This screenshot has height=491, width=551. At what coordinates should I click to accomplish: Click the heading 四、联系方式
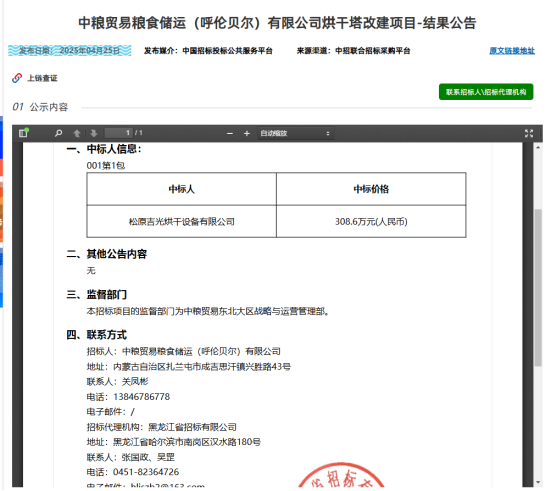pyautogui.click(x=97, y=335)
